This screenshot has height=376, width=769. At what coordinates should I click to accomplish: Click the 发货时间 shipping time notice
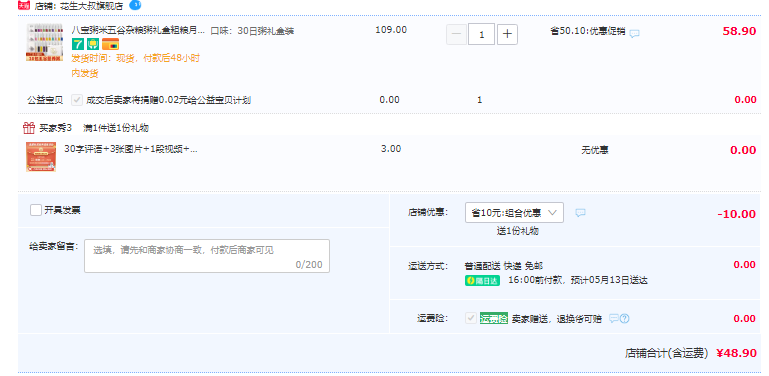[x=135, y=66]
